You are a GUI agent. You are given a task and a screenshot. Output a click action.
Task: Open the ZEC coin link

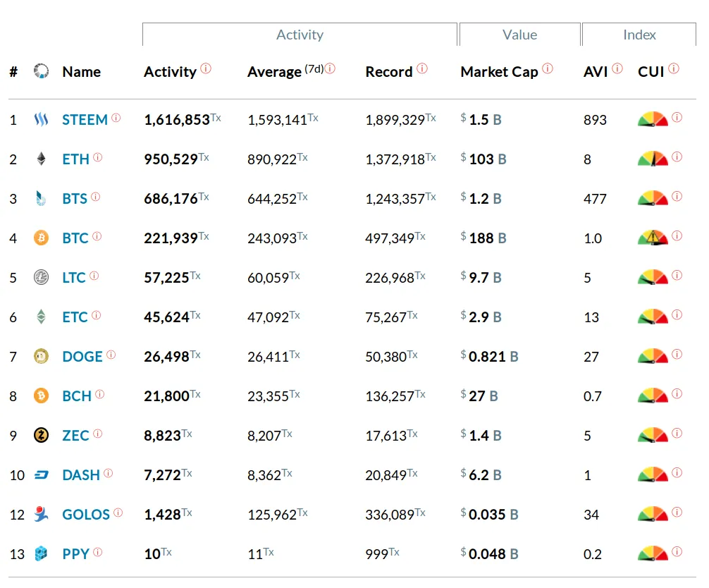75,436
